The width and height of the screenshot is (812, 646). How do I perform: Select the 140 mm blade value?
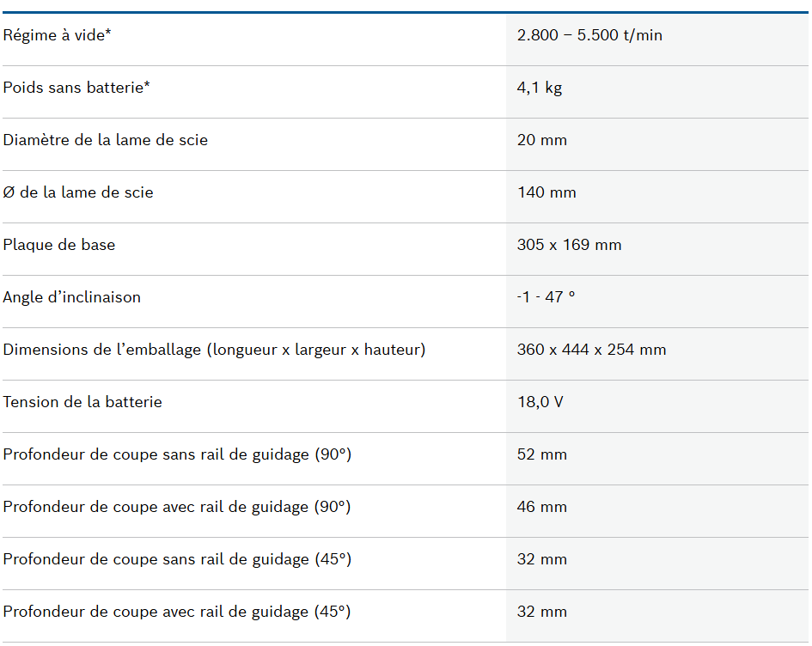tap(546, 192)
